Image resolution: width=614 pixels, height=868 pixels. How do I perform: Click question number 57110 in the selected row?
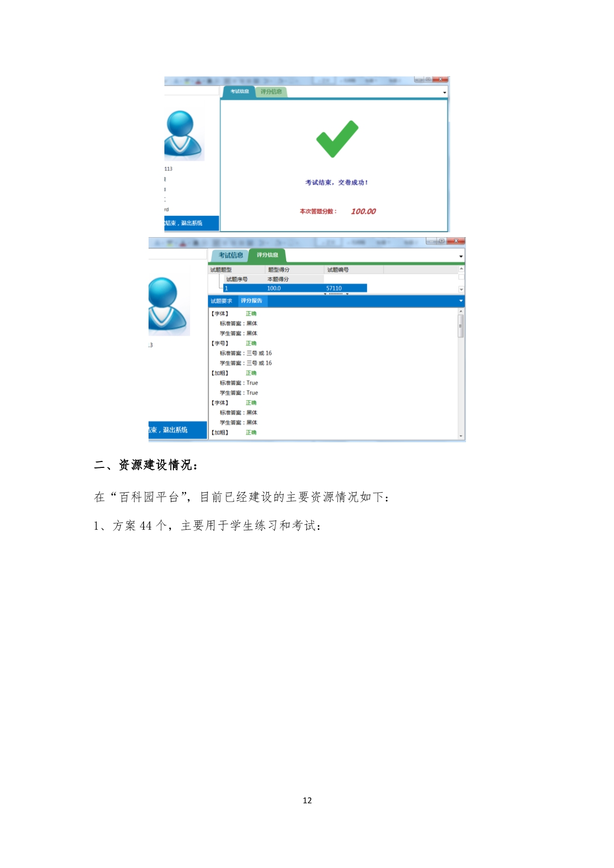pos(334,288)
